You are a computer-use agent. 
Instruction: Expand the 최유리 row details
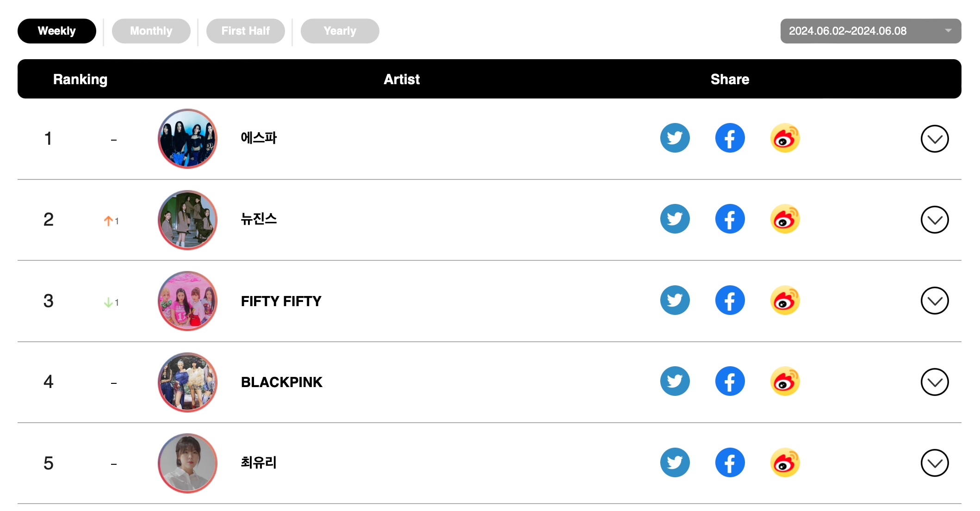[x=934, y=463]
